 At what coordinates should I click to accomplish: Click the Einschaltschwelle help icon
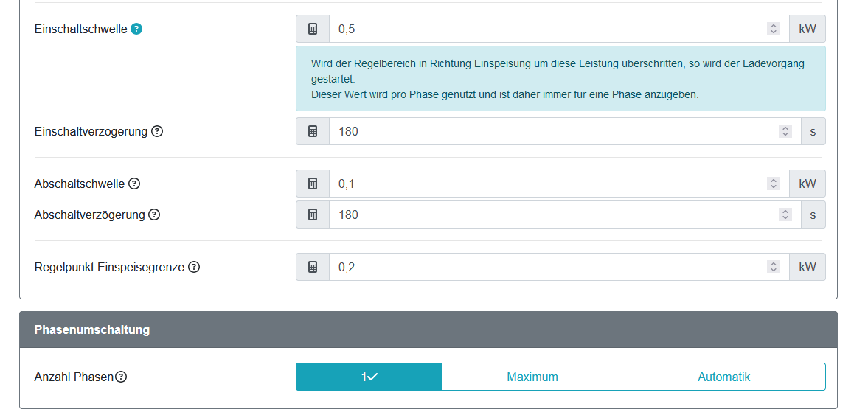click(x=136, y=29)
